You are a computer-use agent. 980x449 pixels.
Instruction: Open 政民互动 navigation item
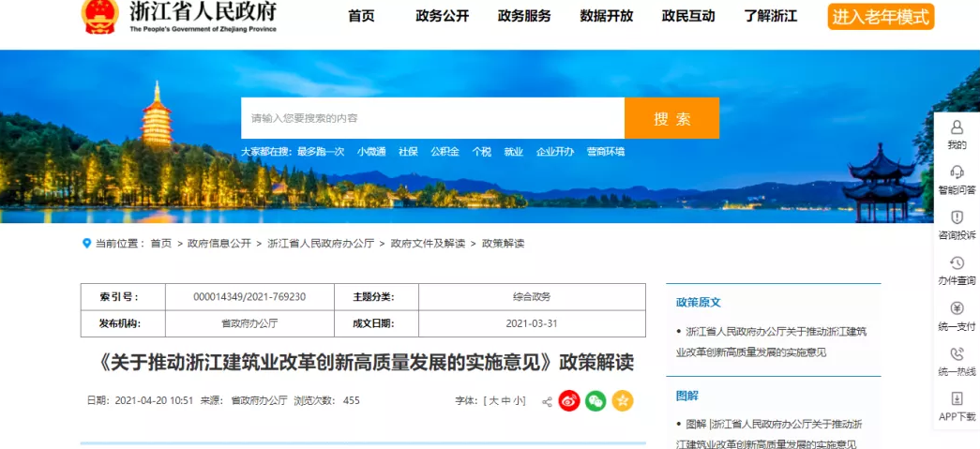click(x=688, y=16)
